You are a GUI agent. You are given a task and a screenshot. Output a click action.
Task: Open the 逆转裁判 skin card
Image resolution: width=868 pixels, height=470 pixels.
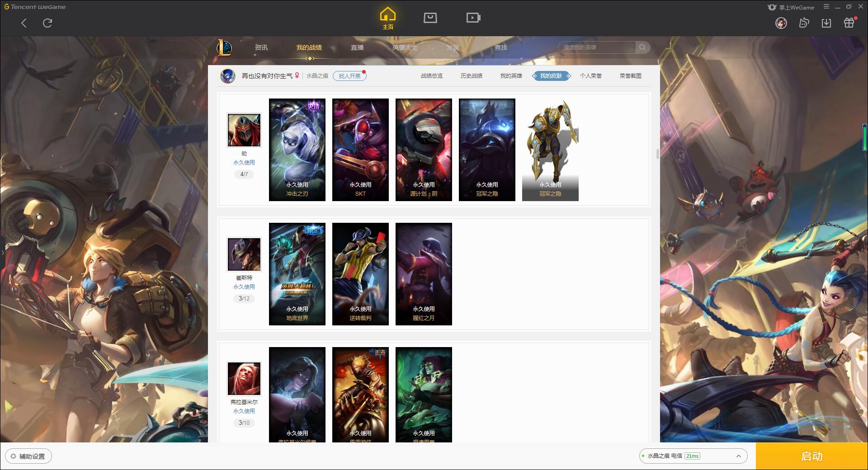coord(360,274)
